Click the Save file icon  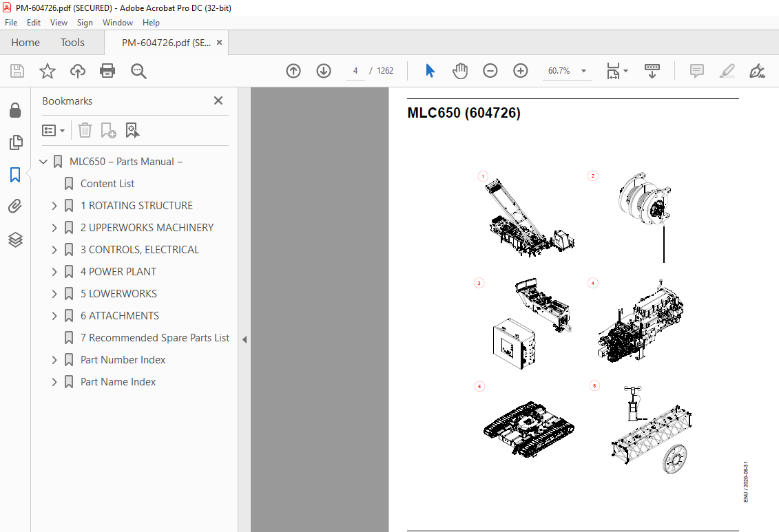pyautogui.click(x=17, y=71)
